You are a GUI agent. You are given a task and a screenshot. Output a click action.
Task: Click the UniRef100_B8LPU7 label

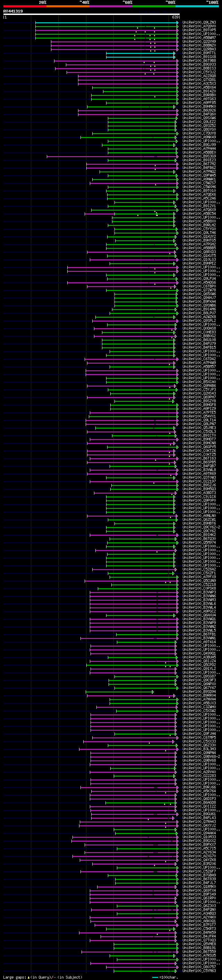click(x=199, y=313)
